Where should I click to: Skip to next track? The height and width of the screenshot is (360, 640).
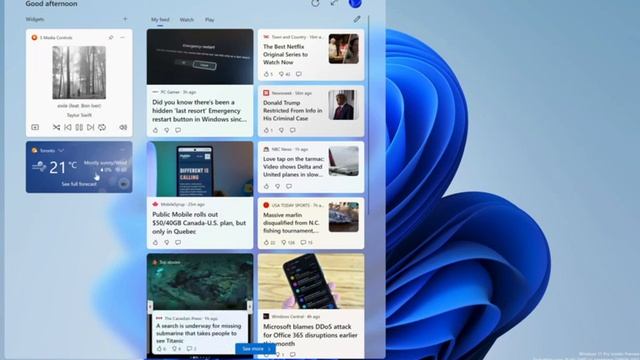tap(91, 127)
